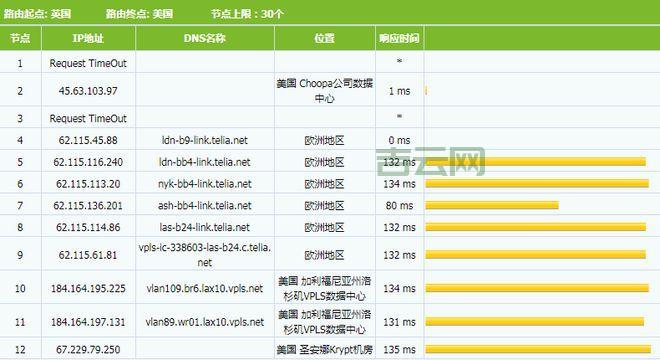This screenshot has width=660, height=360.
Task: Click DNS name ldn-b9-link.telia.net
Action: (205, 140)
